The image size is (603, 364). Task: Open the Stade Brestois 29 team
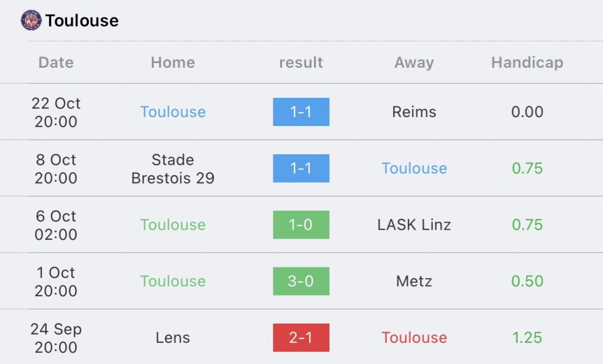point(173,168)
